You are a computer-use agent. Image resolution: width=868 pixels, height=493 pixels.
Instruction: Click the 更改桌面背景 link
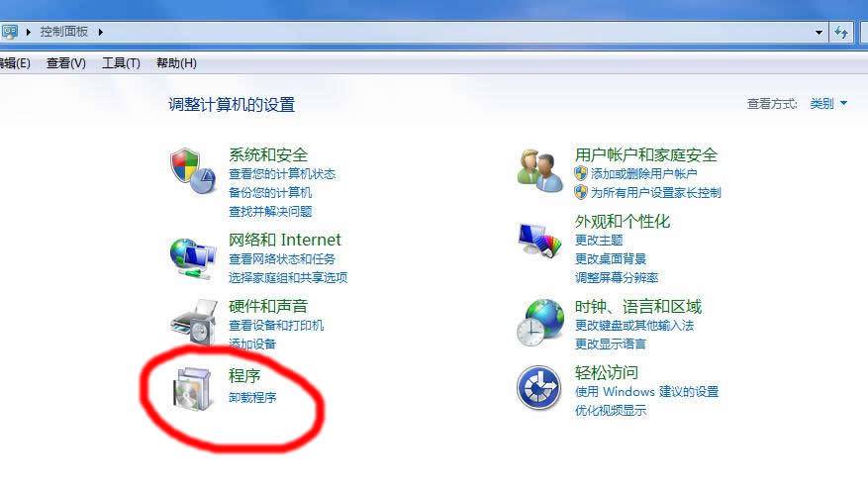[x=611, y=258]
